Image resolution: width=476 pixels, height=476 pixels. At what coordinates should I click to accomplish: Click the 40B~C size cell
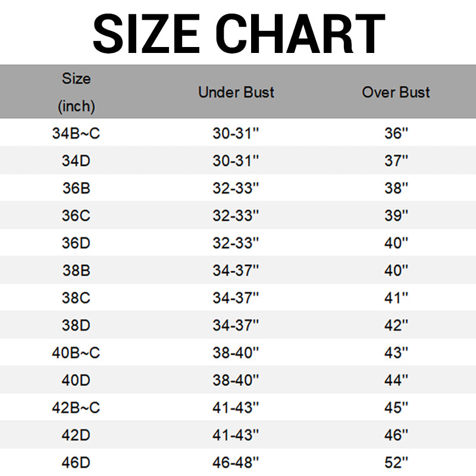[x=76, y=353]
